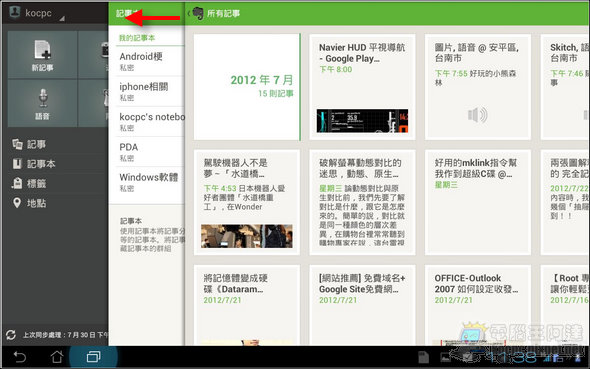Open the Skitch note card
This screenshot has width=590, height=369.
pos(565,87)
